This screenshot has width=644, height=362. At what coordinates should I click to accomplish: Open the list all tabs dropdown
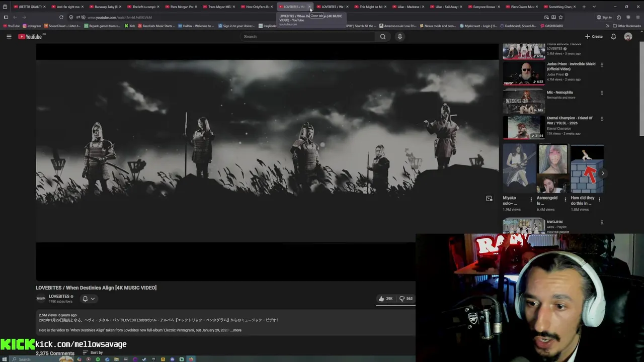coord(594,7)
